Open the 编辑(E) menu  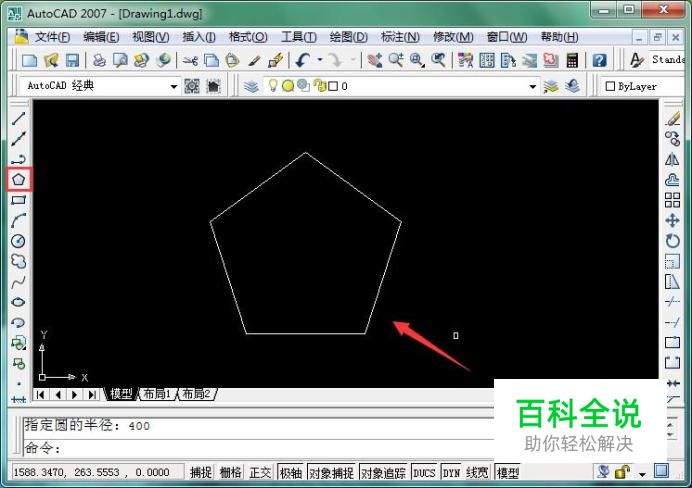click(101, 37)
